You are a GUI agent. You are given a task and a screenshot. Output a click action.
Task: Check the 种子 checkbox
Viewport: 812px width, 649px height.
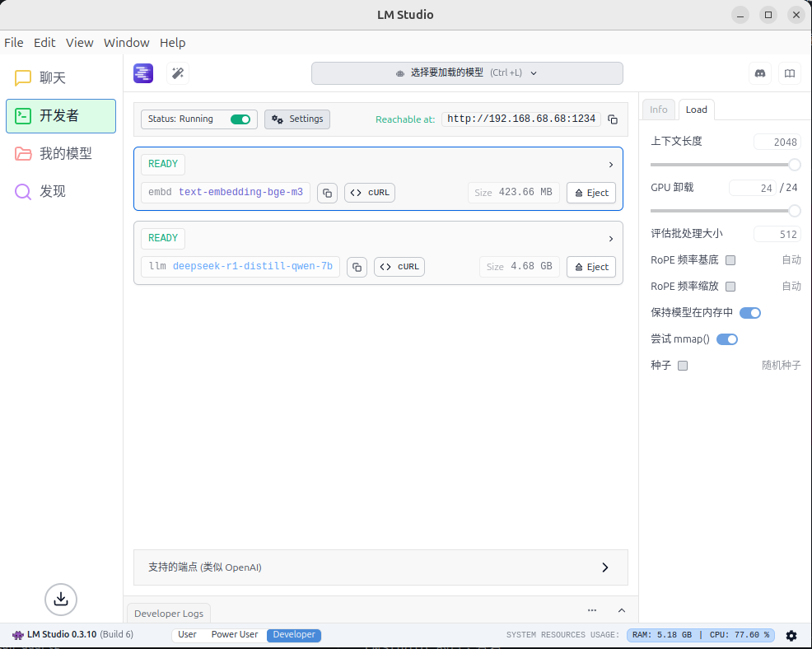pos(683,366)
